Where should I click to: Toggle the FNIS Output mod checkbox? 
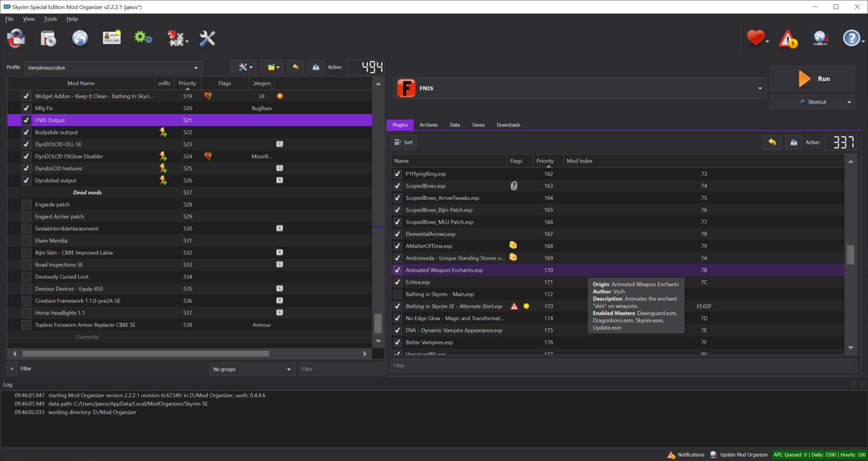click(26, 120)
